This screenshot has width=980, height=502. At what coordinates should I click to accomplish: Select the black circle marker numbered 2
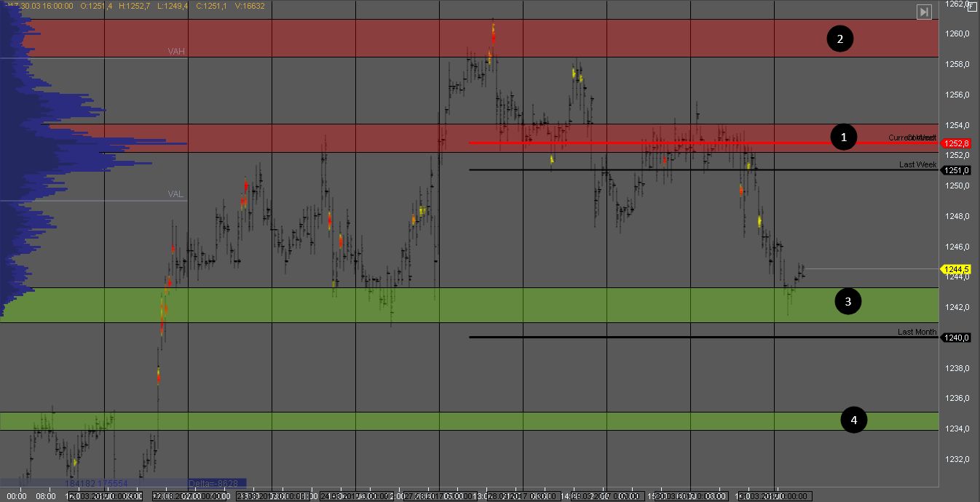[839, 39]
